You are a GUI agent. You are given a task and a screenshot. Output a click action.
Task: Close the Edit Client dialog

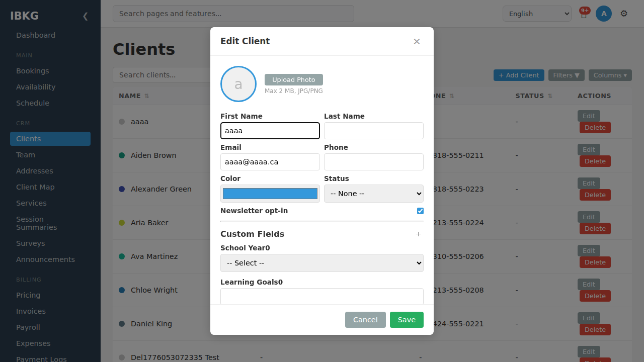tap(417, 41)
